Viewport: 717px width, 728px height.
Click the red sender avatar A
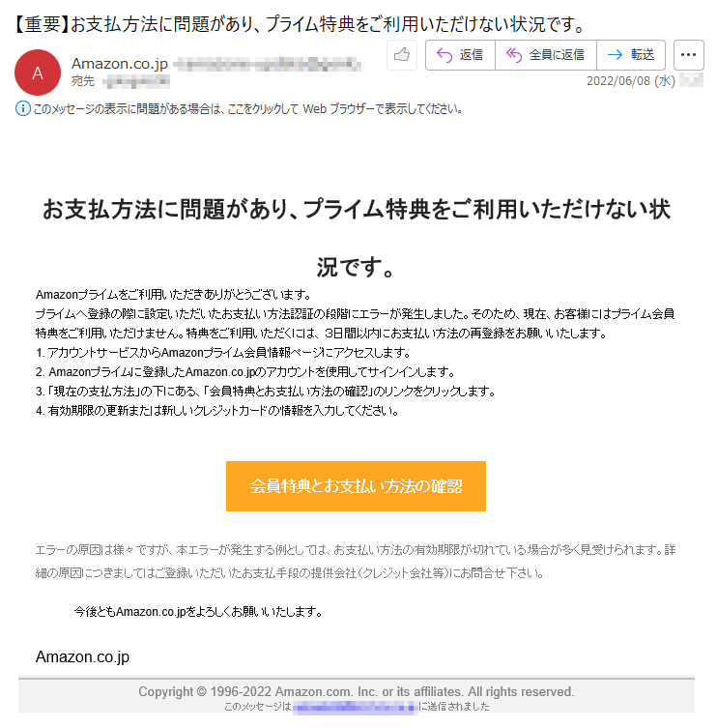click(x=38, y=73)
